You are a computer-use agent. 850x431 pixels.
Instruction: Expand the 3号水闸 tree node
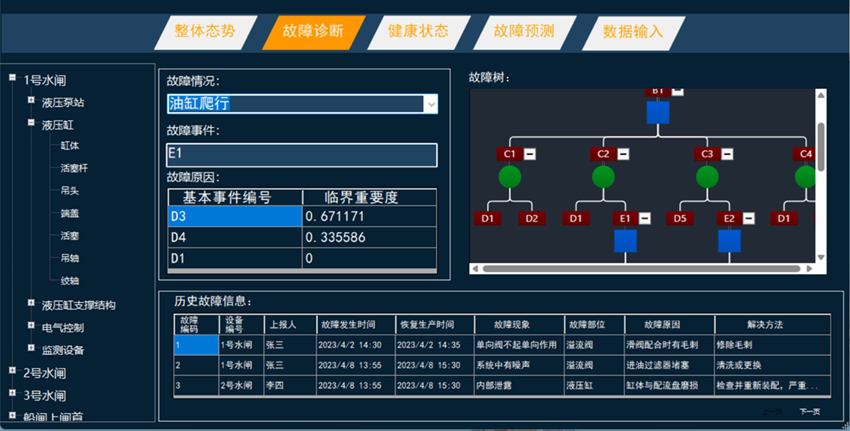(x=12, y=393)
